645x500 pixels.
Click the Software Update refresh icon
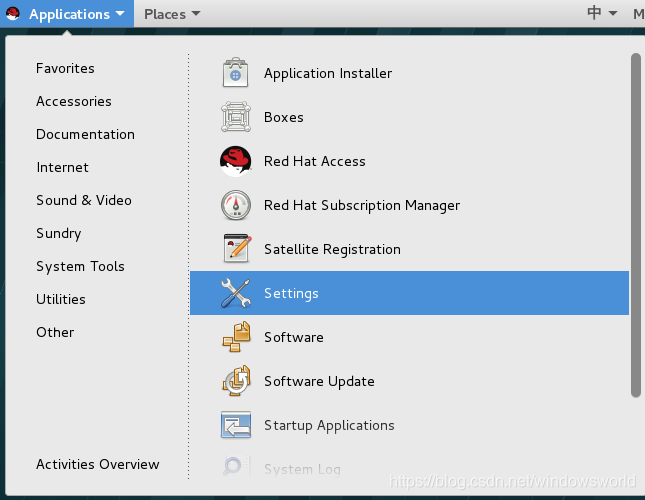[x=237, y=381]
